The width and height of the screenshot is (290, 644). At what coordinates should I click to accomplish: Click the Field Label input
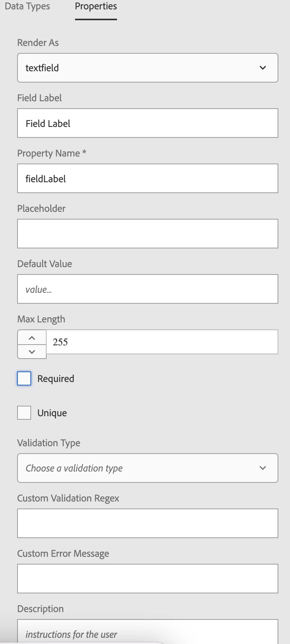coord(148,123)
